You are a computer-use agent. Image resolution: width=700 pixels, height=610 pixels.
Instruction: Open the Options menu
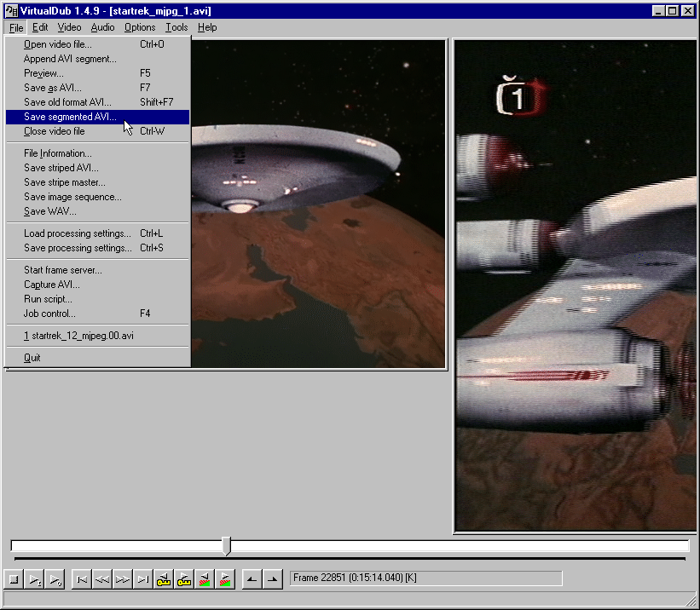point(140,27)
